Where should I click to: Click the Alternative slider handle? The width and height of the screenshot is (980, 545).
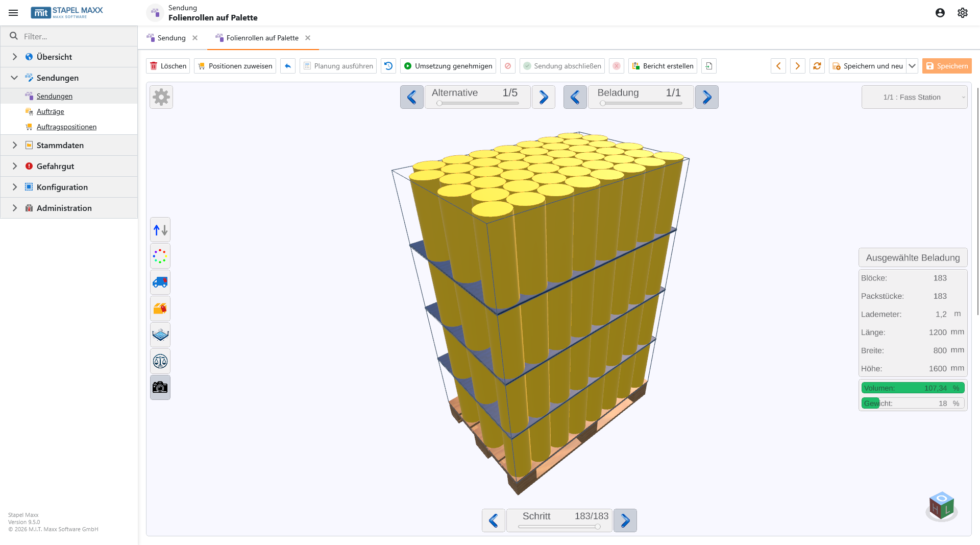point(439,103)
